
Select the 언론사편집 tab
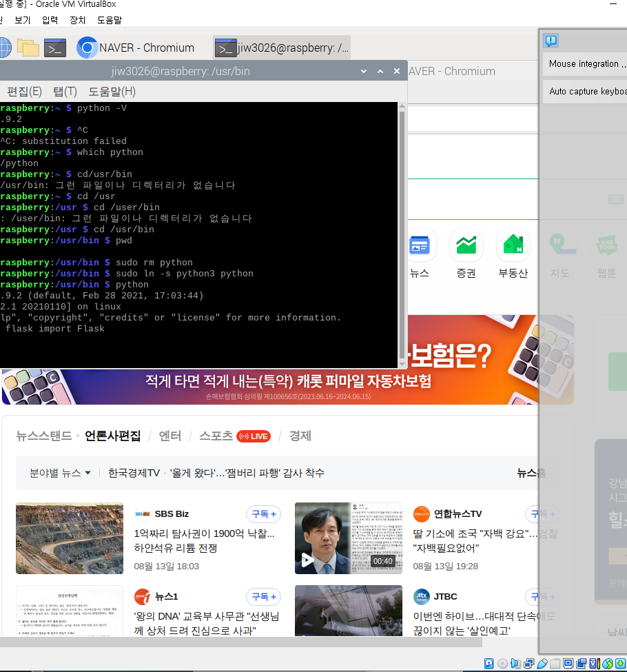113,436
